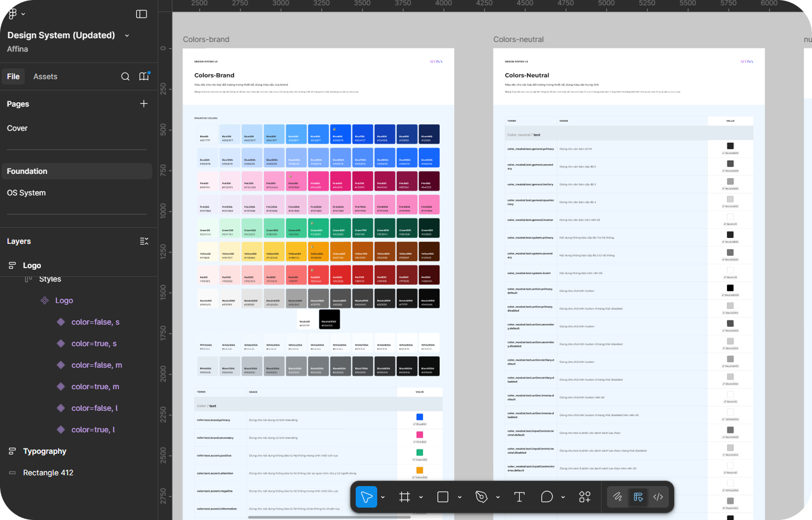Select the Rectangle 412 layer
This screenshot has width=812, height=520.
point(48,473)
